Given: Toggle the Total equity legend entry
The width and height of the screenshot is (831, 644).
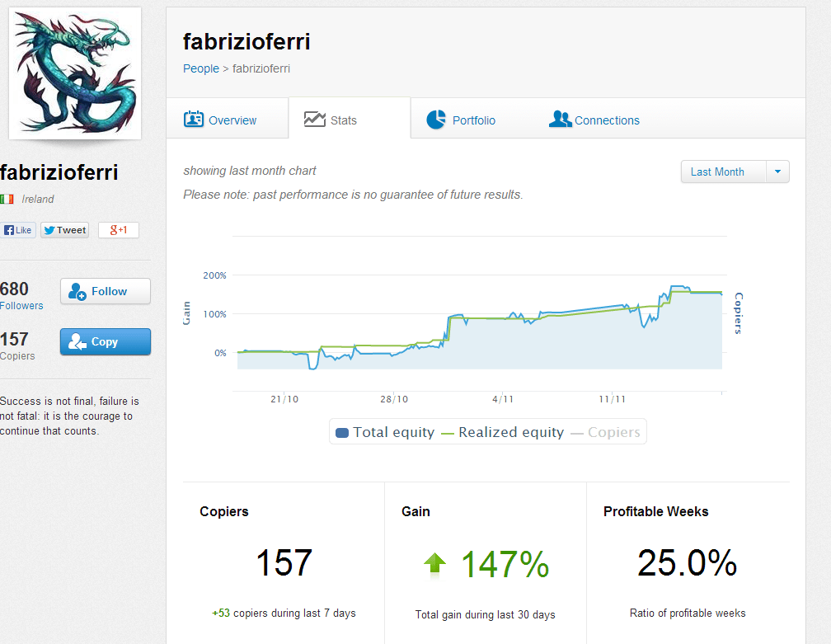Looking at the screenshot, I should pyautogui.click(x=385, y=433).
